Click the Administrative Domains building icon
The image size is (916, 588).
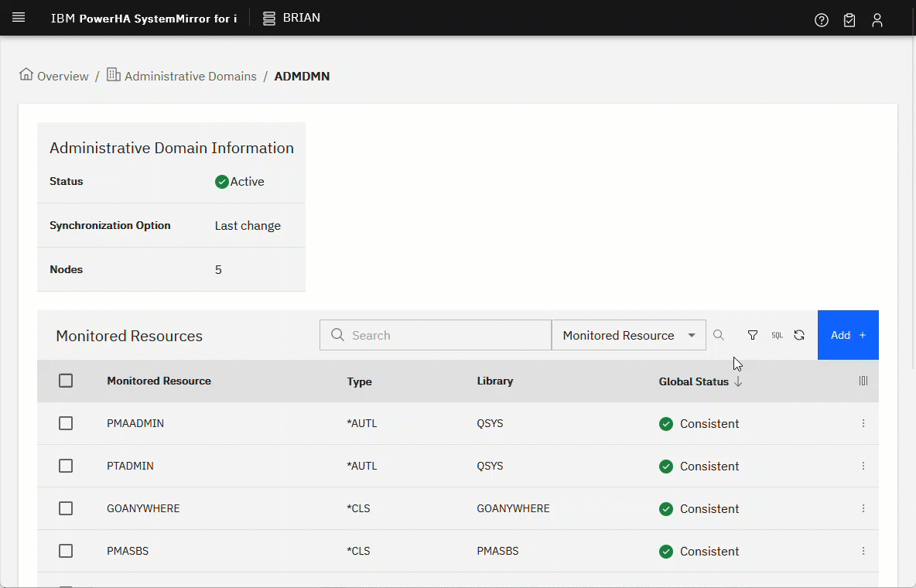[x=113, y=75]
